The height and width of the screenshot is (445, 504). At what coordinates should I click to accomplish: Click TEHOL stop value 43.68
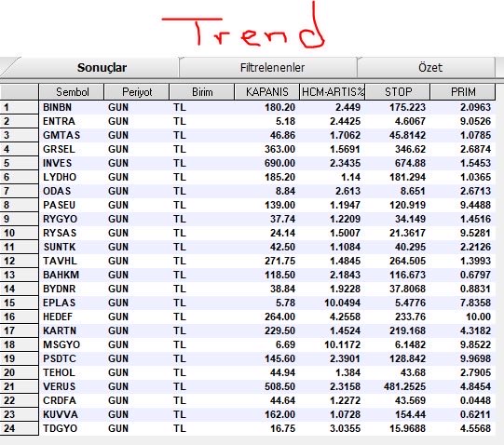(x=413, y=372)
